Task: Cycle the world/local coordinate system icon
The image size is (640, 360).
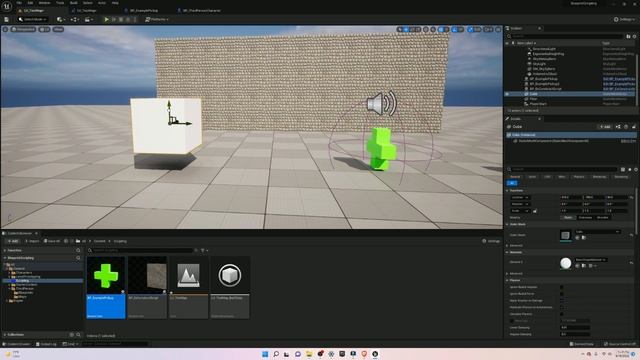Action: 426,29
